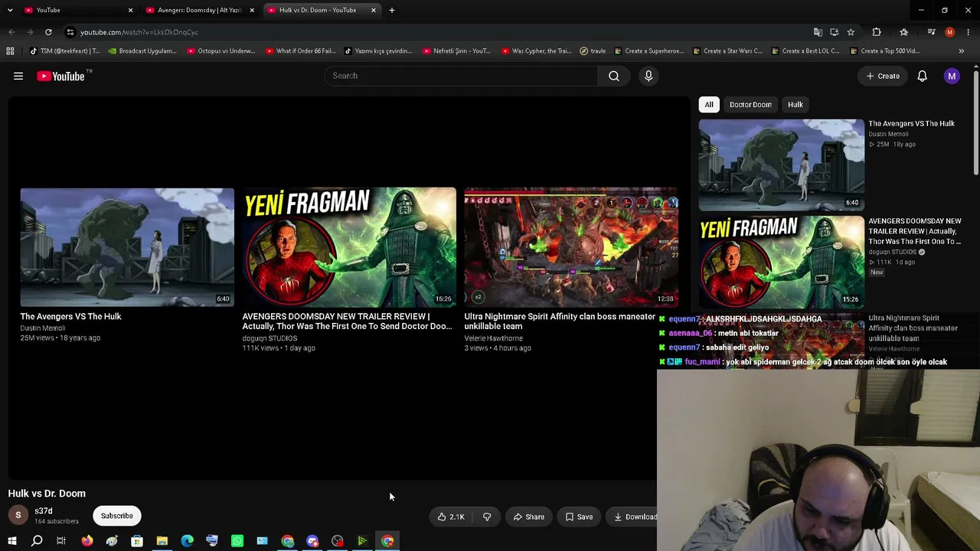The image size is (980, 551).
Task: Open the YouTube guide hamburger menu
Action: click(x=18, y=76)
